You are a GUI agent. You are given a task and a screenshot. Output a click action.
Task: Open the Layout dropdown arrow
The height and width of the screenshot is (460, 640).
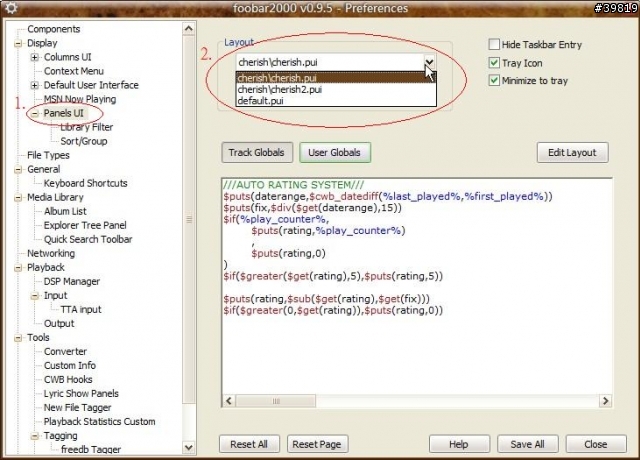pos(429,62)
